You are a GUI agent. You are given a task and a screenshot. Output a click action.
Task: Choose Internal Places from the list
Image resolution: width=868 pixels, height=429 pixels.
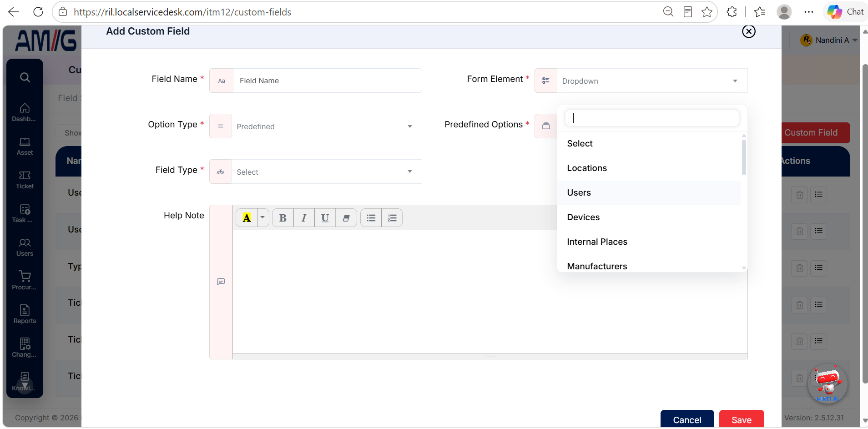pos(649,242)
